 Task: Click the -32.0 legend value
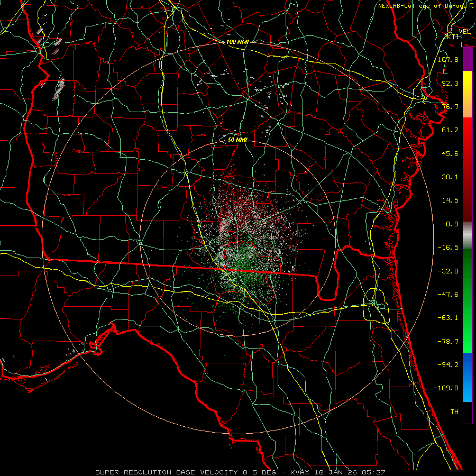(x=448, y=271)
